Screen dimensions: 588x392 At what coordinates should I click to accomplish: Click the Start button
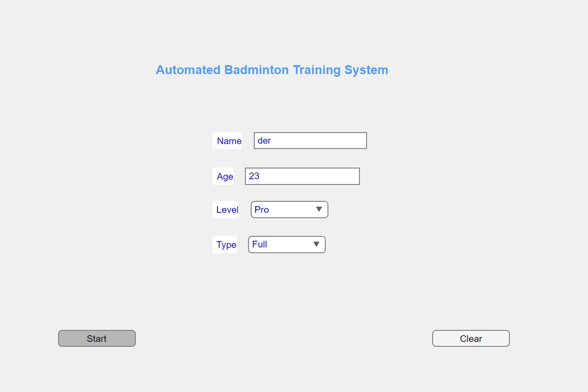97,338
